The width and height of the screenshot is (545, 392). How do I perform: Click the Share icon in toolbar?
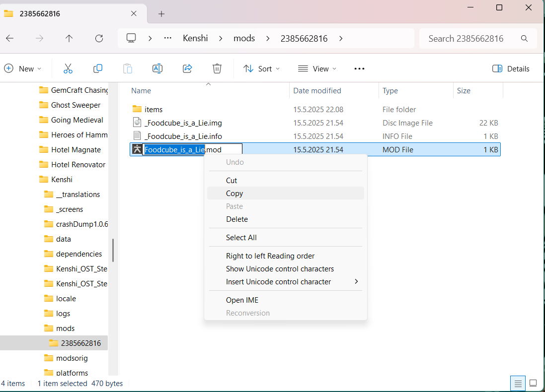tap(187, 69)
